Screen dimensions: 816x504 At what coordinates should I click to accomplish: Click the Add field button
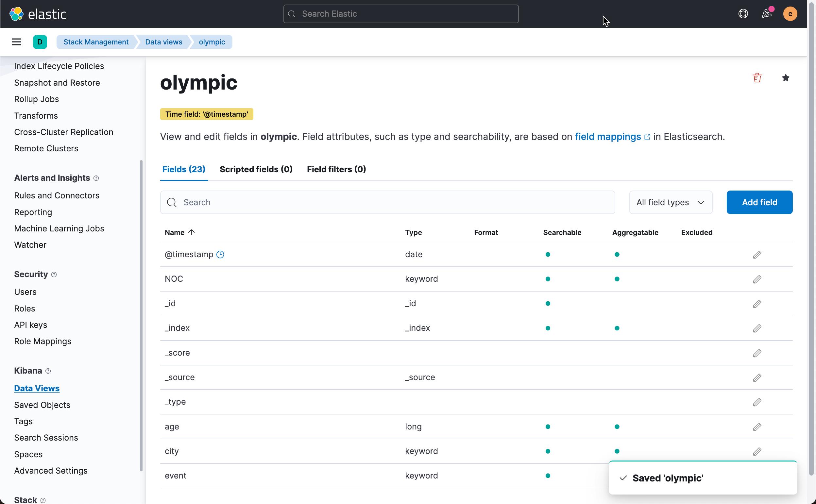pos(759,202)
